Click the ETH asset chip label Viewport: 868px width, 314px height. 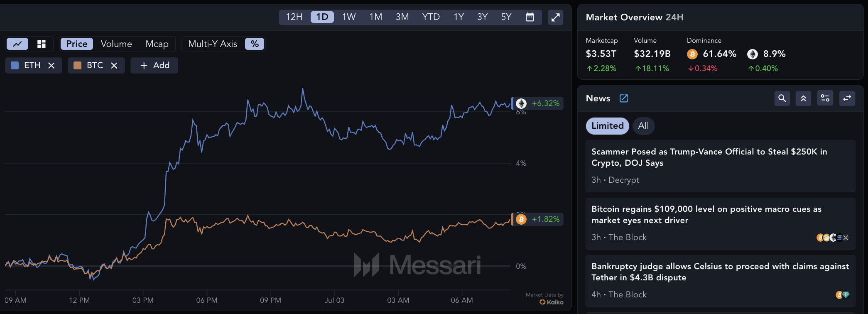[32, 65]
